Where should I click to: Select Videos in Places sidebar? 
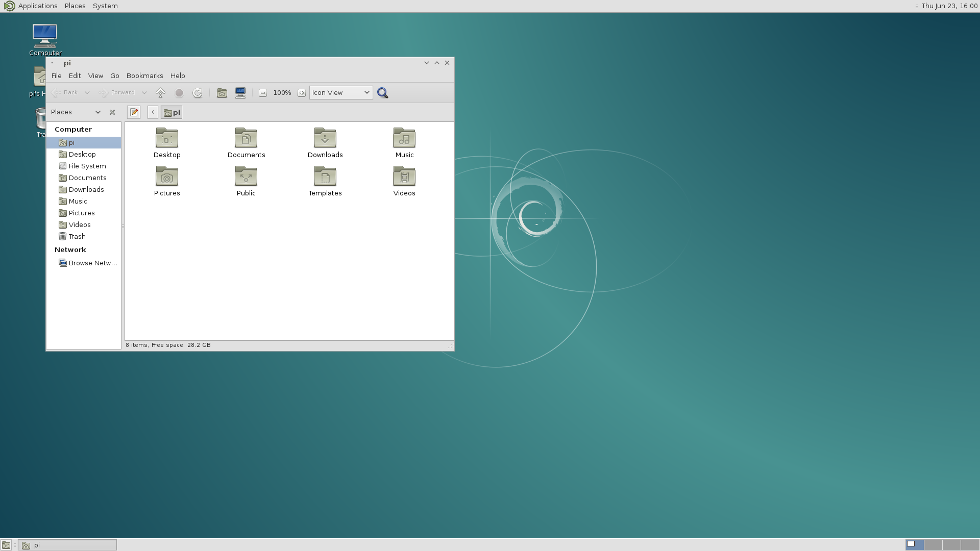[84, 225]
